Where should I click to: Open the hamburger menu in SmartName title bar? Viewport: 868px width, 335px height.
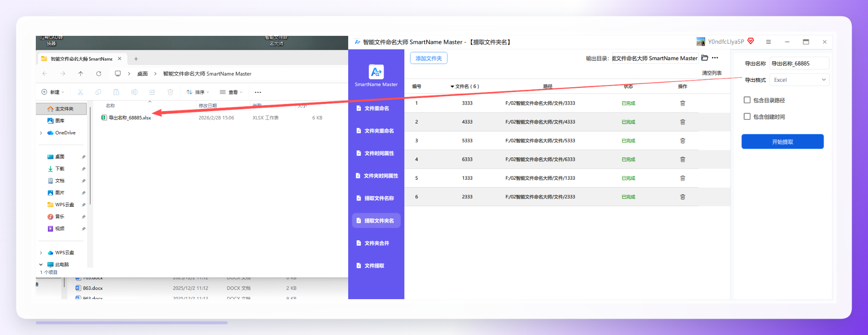(768, 42)
